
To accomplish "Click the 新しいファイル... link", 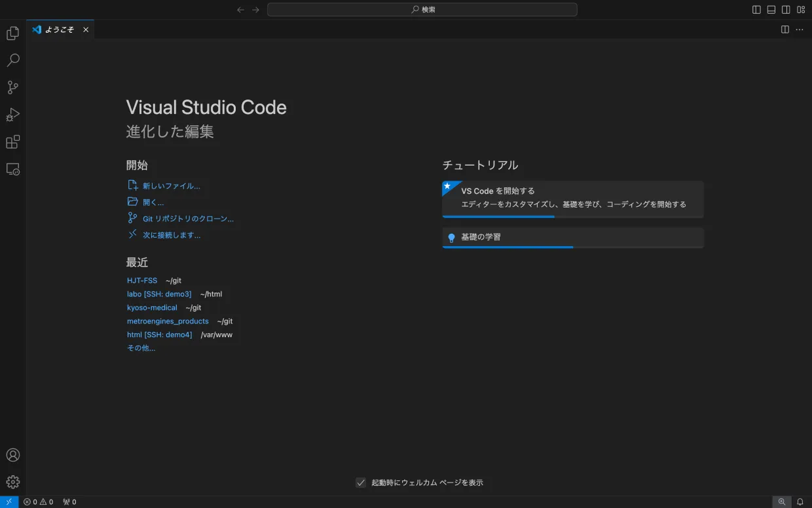I will pos(172,186).
